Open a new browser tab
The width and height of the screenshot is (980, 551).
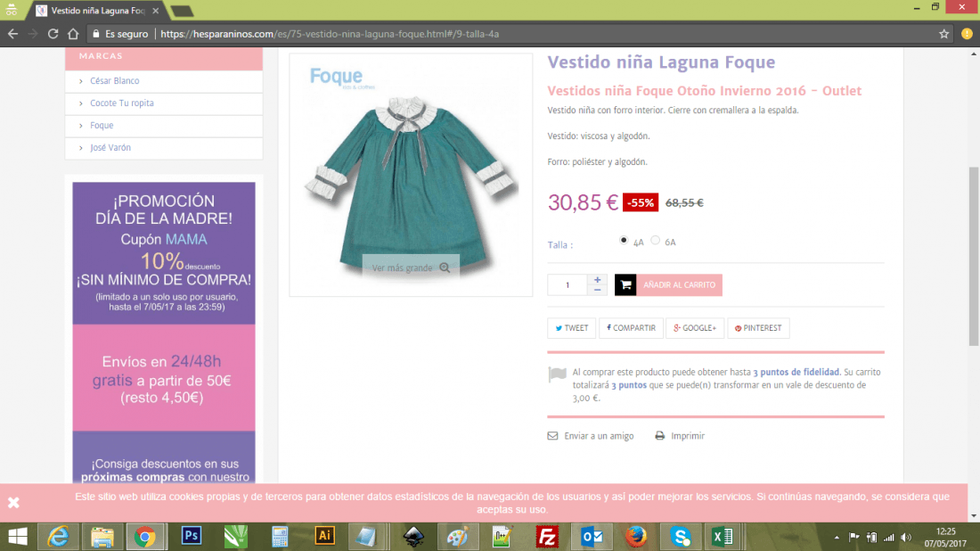182,12
